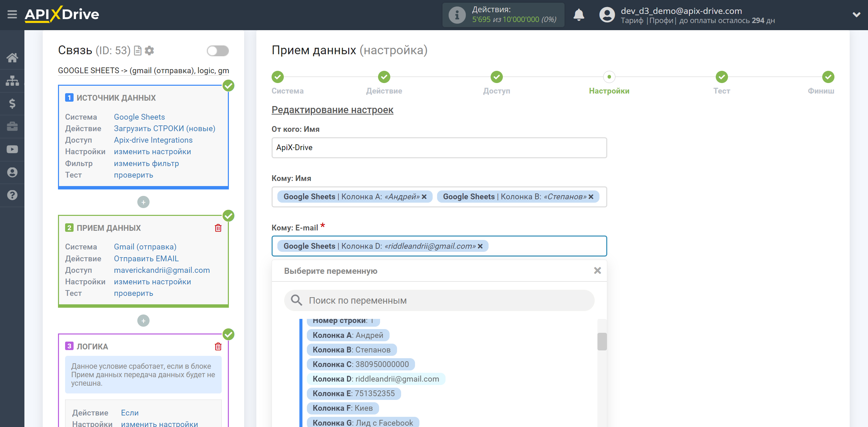Open the YouTube video sidebar icon

12,149
